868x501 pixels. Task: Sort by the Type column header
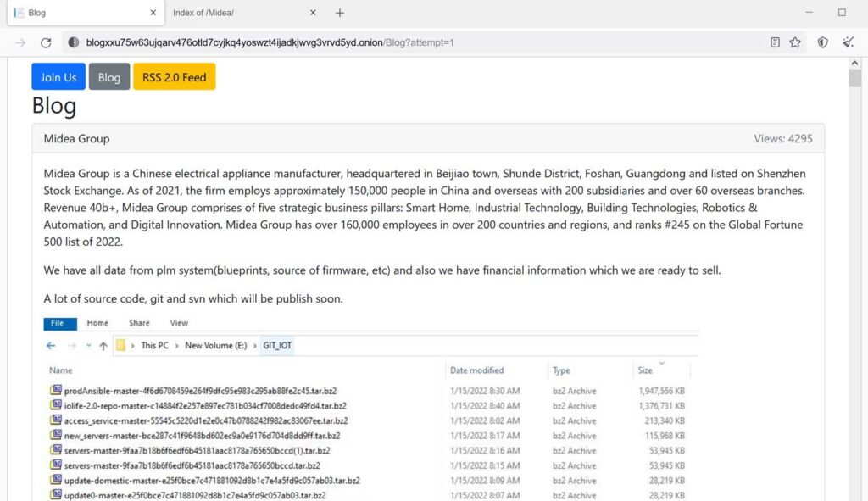tap(561, 370)
